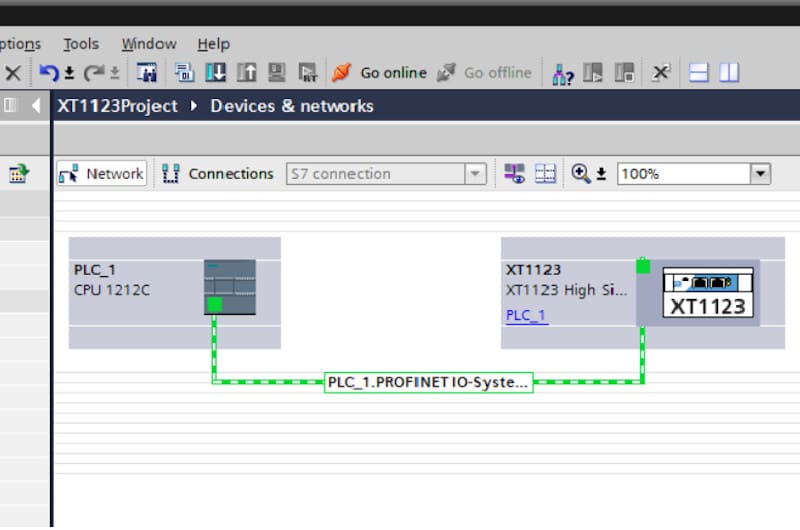Click Upload from device icon
This screenshot has height=530, width=800.
[x=246, y=73]
